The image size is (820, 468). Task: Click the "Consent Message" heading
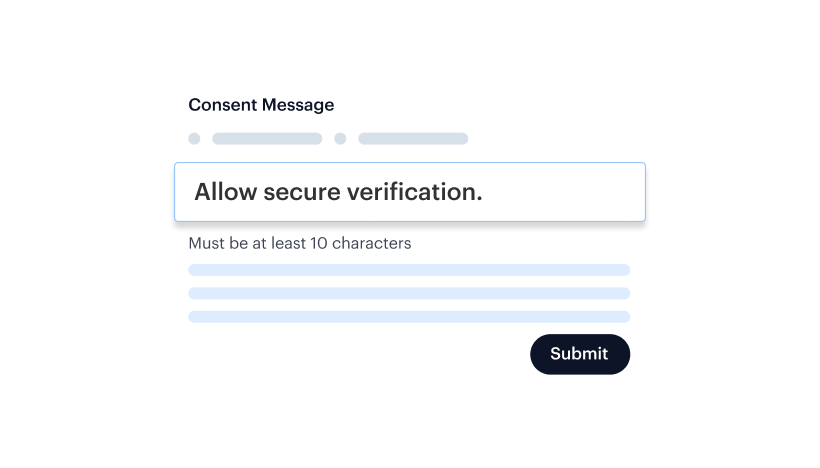click(x=261, y=105)
